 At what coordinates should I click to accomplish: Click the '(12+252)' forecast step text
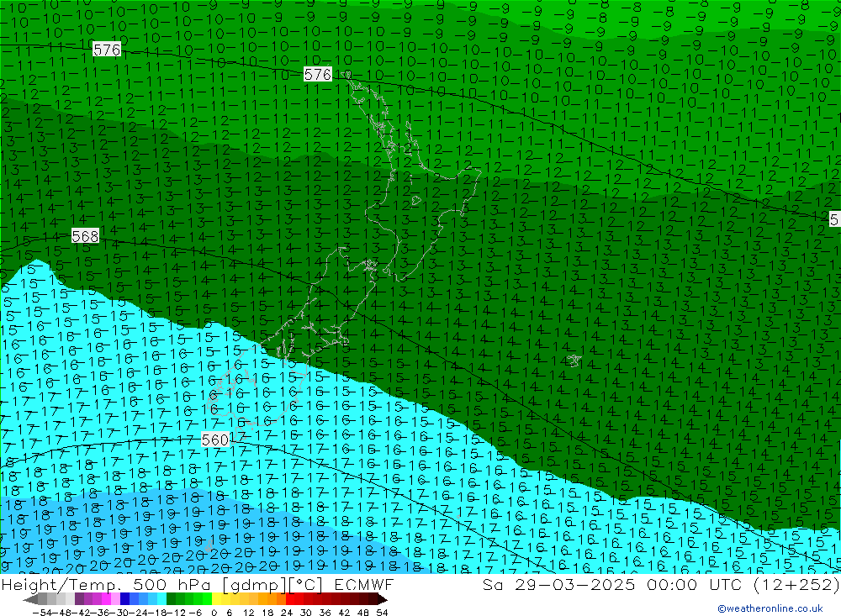click(796, 584)
